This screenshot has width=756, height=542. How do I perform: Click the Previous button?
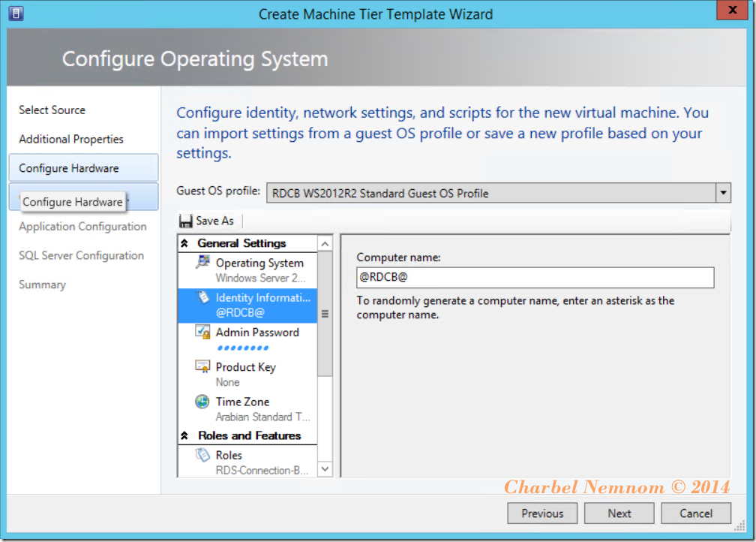[x=542, y=513]
